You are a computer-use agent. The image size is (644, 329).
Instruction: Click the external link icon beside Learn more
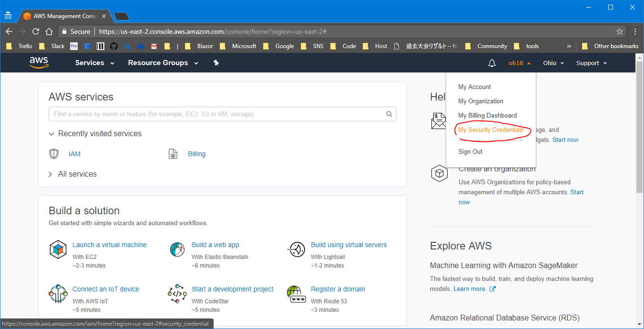[492, 289]
